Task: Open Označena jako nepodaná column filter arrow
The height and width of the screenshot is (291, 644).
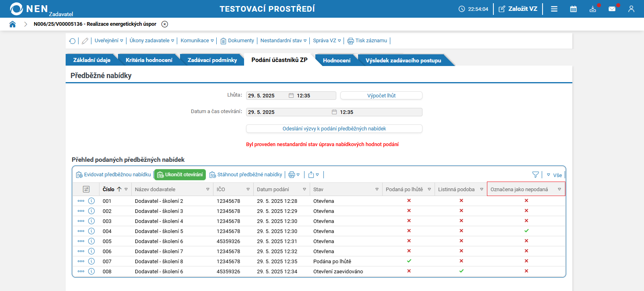Action: point(559,189)
